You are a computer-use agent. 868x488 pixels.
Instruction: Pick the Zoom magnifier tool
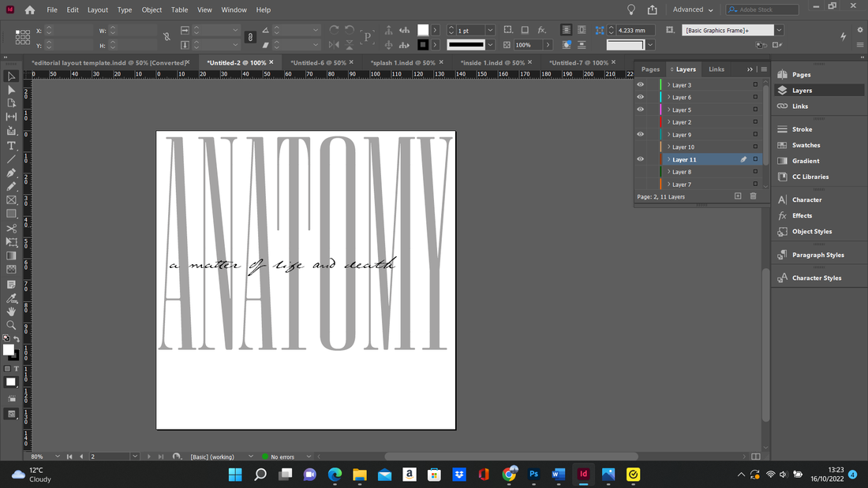[x=11, y=326]
